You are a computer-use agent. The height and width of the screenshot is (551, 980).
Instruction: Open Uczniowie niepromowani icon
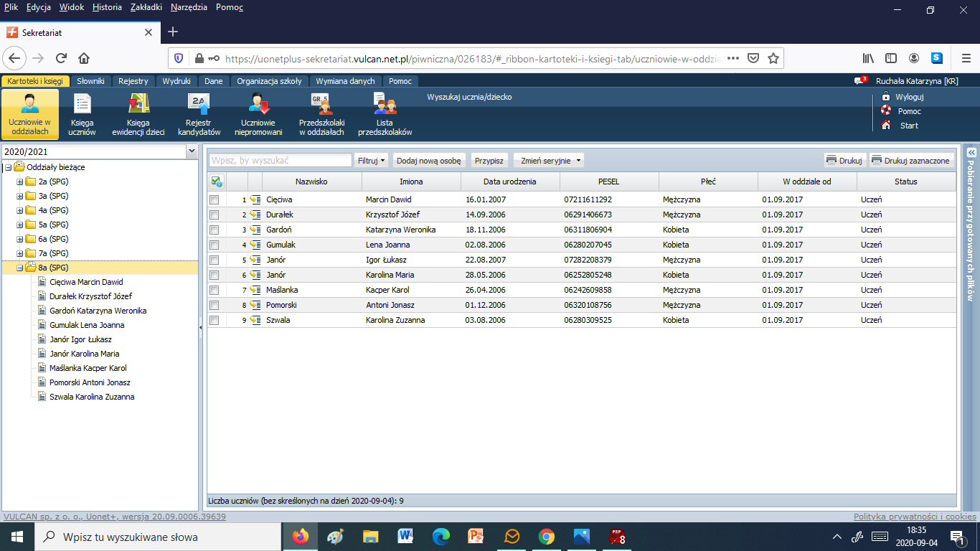(x=258, y=114)
